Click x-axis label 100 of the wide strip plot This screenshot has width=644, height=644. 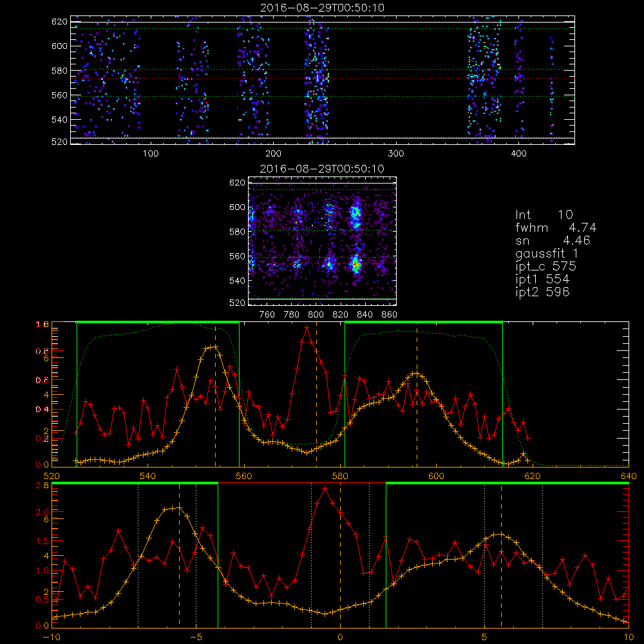[150, 154]
